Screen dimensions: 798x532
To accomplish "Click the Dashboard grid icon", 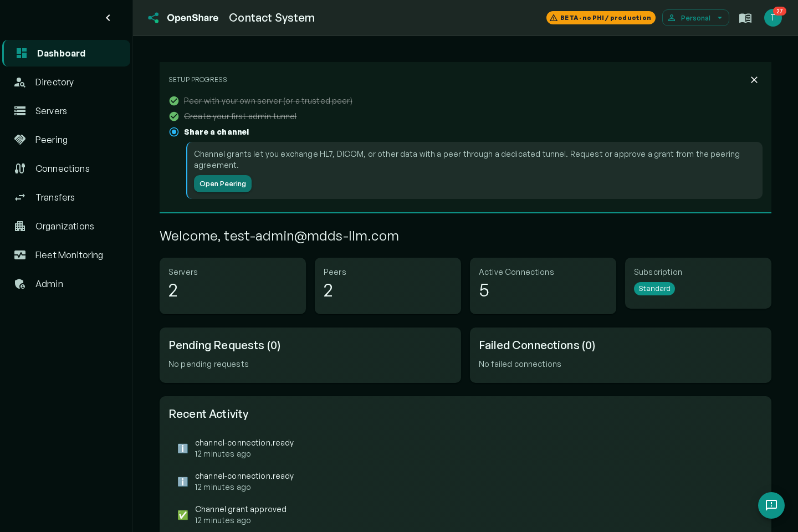I will click(x=22, y=53).
